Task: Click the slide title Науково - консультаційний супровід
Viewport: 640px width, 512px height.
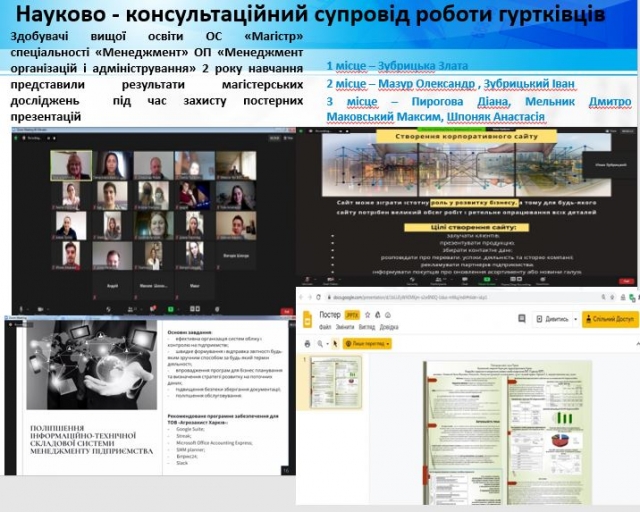Action: (x=311, y=14)
